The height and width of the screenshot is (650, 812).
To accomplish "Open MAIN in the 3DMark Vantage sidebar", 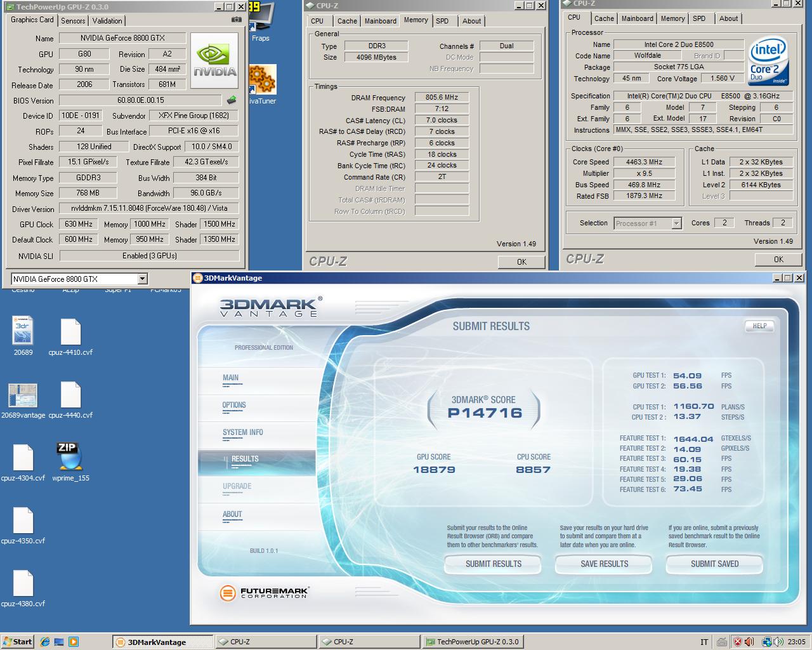I will point(231,378).
